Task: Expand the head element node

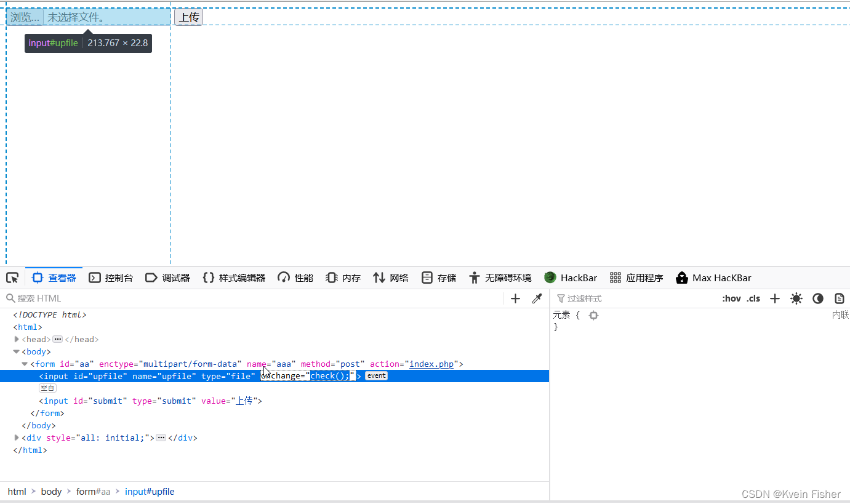Action: coord(17,339)
